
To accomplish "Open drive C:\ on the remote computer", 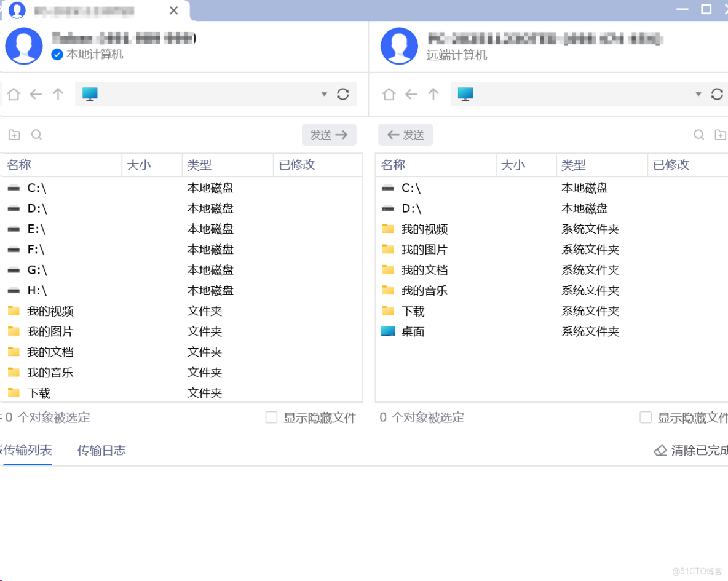I will tap(411, 188).
